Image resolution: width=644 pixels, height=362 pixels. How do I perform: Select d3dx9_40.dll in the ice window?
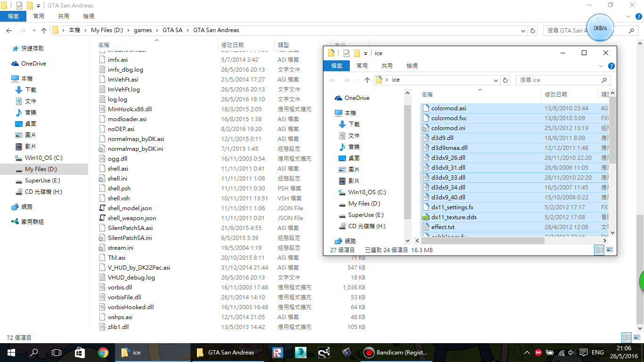coord(448,197)
